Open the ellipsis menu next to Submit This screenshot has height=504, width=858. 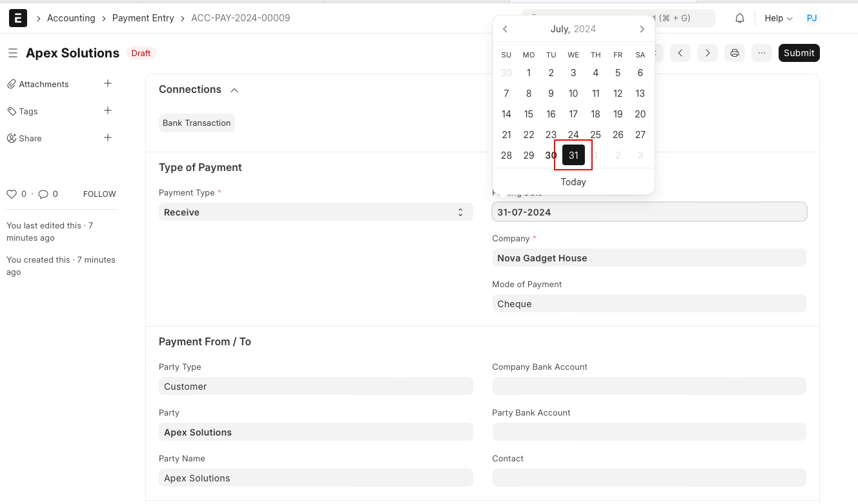pyautogui.click(x=761, y=53)
